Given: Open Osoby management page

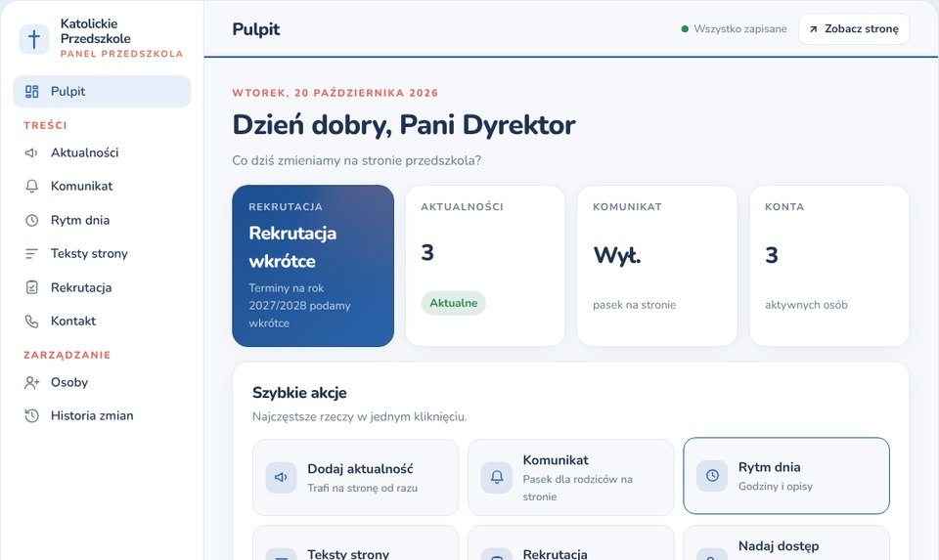Looking at the screenshot, I should (x=102, y=382).
